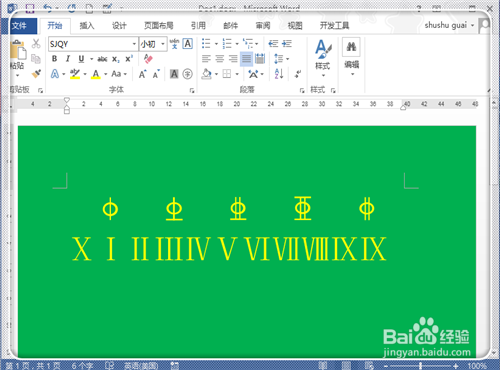Open the multilevel list icon

pyautogui.click(x=248, y=44)
